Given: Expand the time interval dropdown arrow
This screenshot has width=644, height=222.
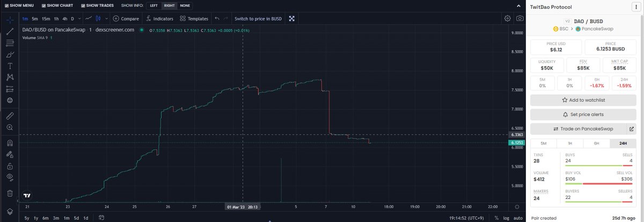Looking at the screenshot, I should [79, 18].
